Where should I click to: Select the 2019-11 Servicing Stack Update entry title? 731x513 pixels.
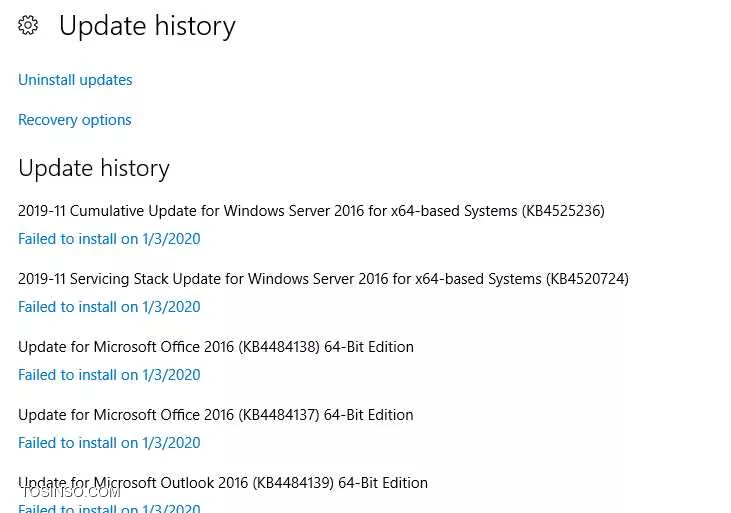click(x=324, y=279)
